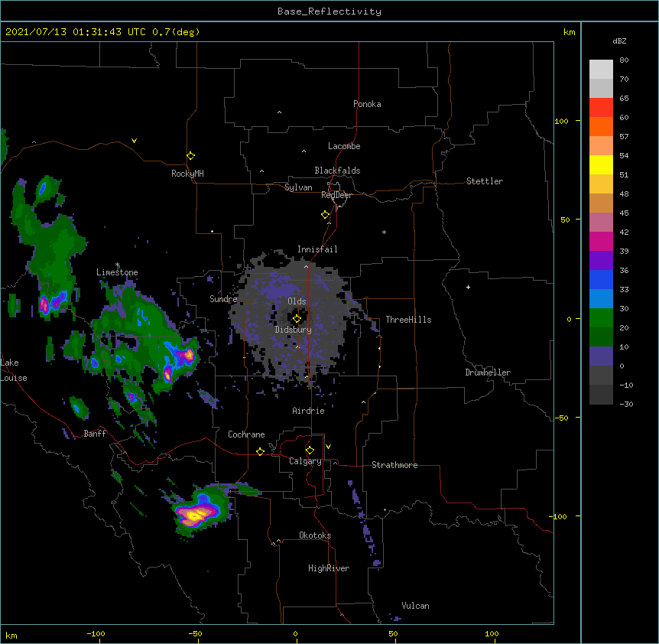Screen dimensions: 659x644
Task: Click the 50 tick on the horizontal axis
Action: 393,633
